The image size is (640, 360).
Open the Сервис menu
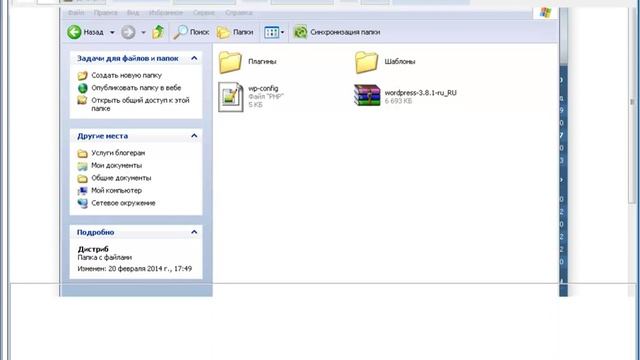(204, 13)
